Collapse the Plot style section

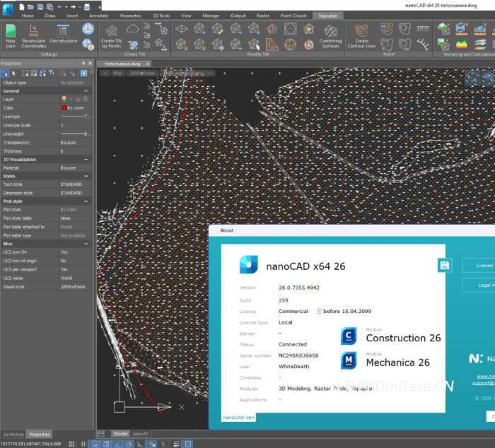click(86, 201)
